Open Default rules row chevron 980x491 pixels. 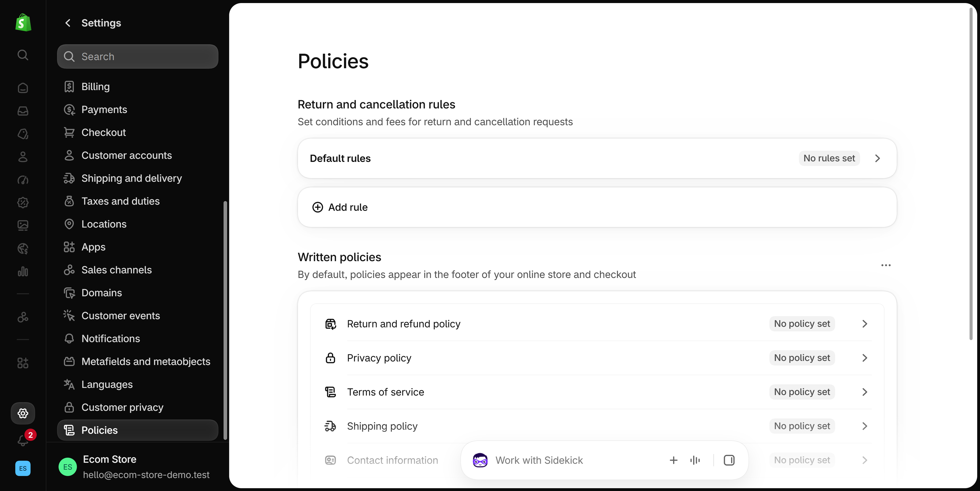coord(878,158)
